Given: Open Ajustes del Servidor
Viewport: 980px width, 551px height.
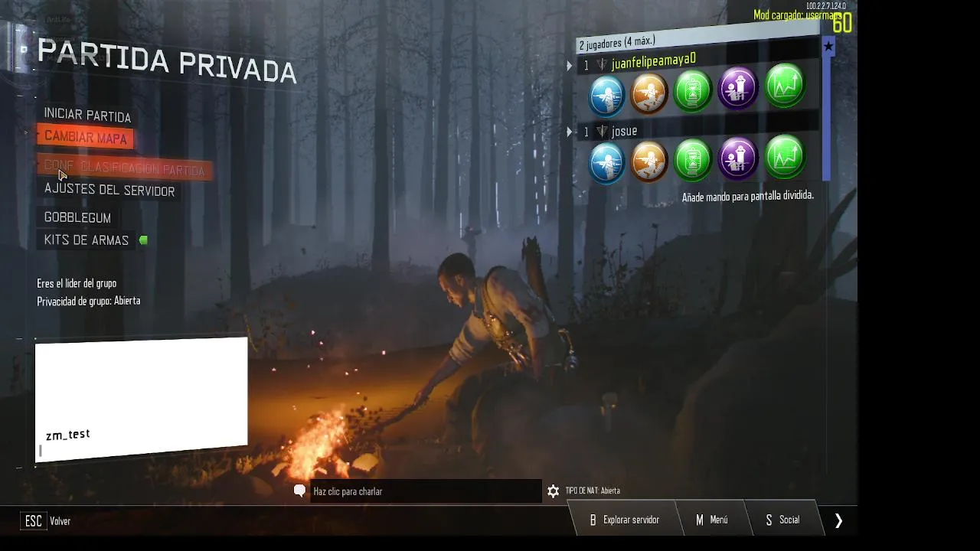Looking at the screenshot, I should click(x=109, y=190).
